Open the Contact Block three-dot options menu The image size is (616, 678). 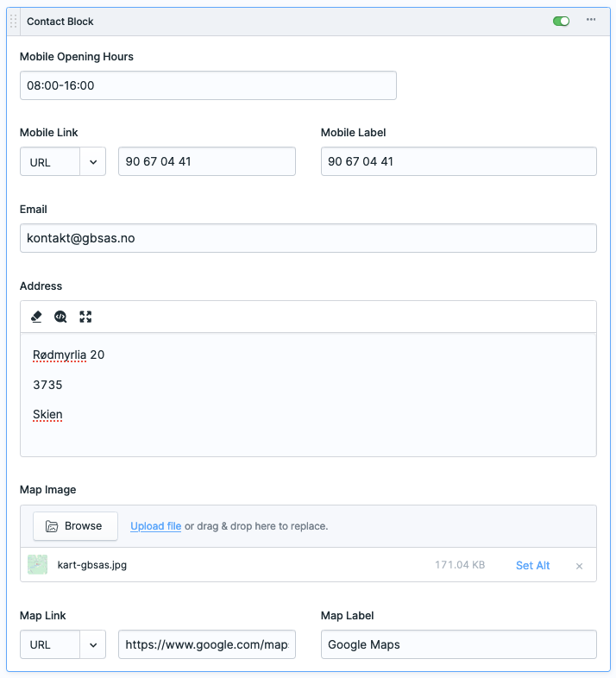(591, 20)
